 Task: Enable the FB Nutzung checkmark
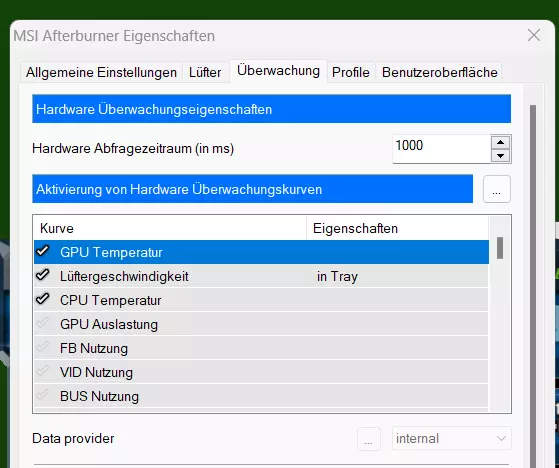click(43, 347)
